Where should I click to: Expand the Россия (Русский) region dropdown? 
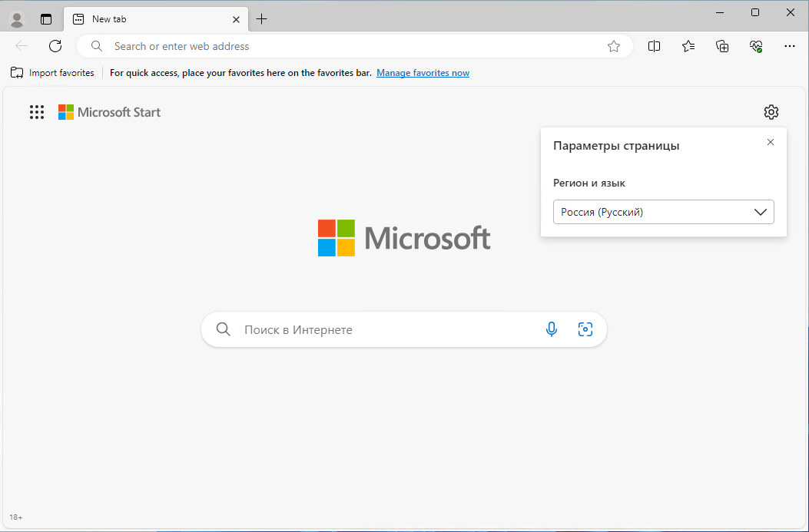(x=664, y=212)
